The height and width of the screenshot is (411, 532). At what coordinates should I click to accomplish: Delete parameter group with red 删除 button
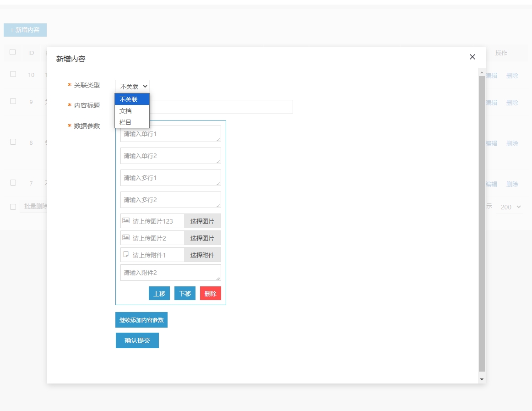(x=211, y=294)
